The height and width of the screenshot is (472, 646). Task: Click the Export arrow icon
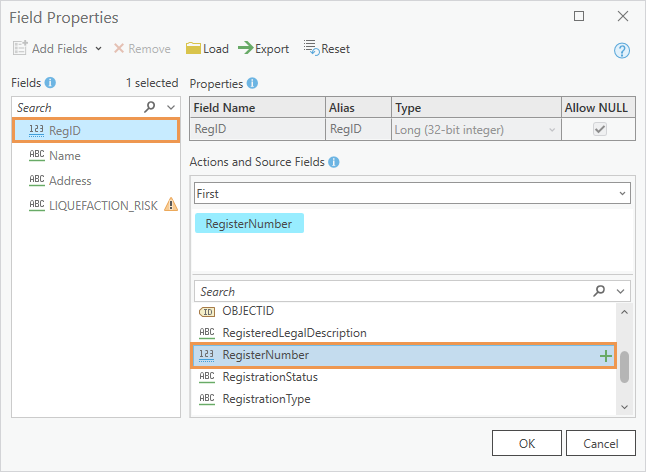tap(245, 48)
